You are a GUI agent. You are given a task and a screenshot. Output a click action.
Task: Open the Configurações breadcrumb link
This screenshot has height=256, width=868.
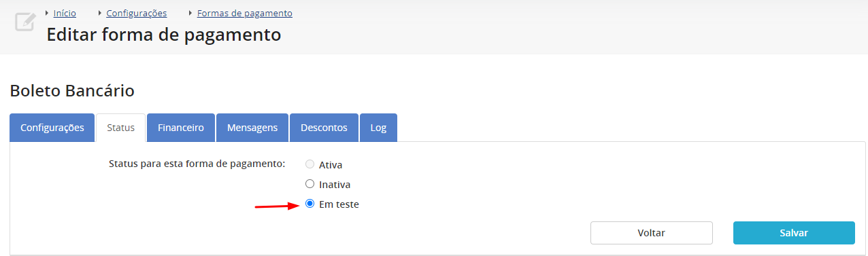pos(137,13)
